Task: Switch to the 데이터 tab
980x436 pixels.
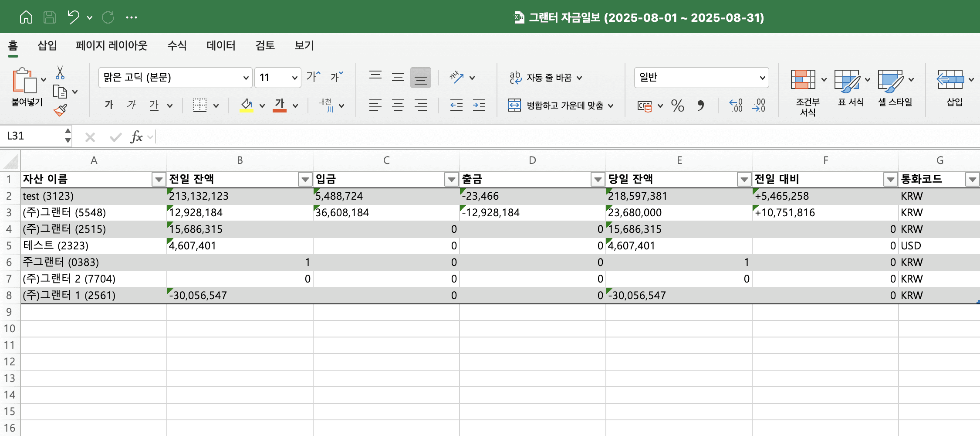Action: click(x=221, y=45)
